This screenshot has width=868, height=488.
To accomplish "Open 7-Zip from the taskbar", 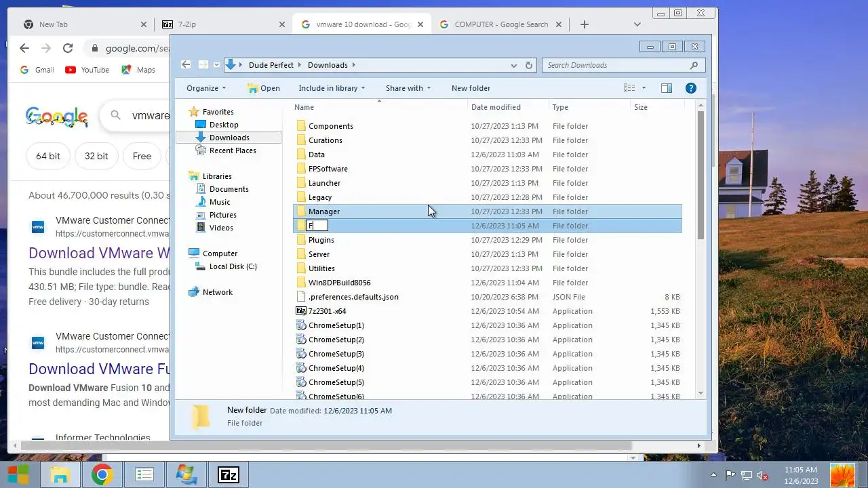I will tap(228, 474).
